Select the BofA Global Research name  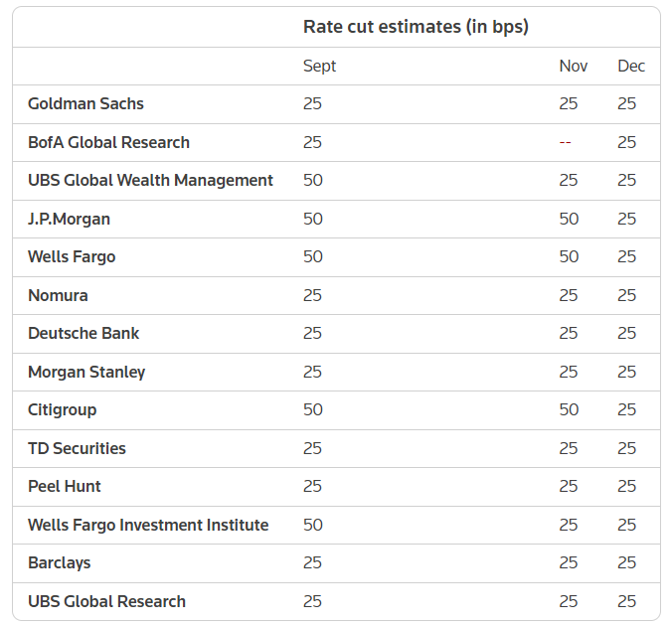click(109, 142)
